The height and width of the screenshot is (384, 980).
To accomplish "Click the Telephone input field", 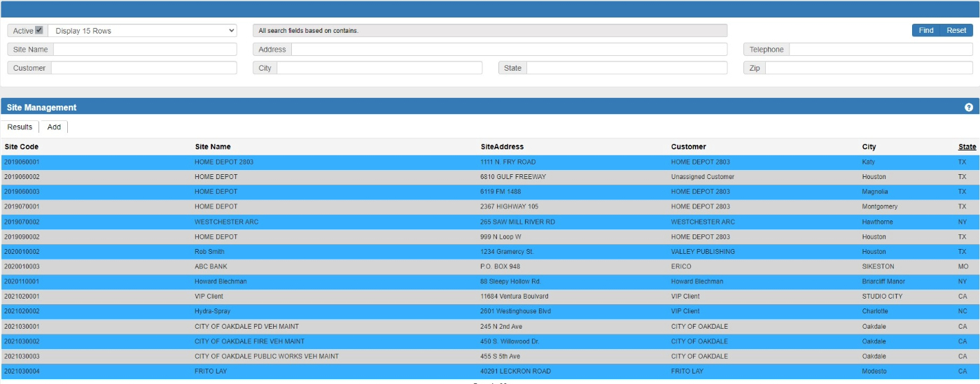I will tap(881, 50).
